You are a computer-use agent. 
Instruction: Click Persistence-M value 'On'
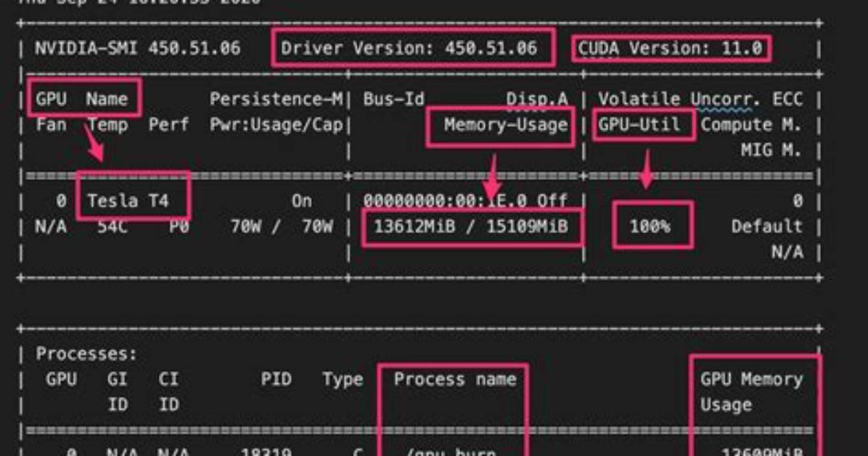click(x=302, y=200)
